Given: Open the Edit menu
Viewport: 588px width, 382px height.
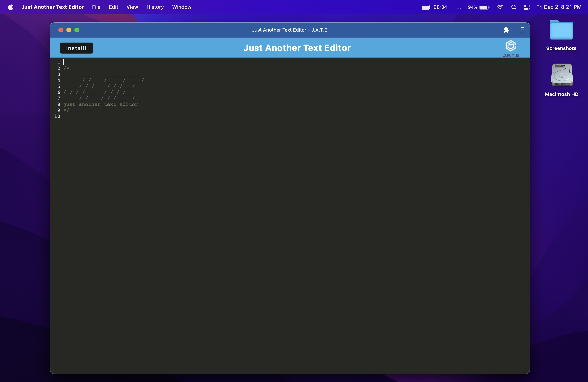Looking at the screenshot, I should [x=113, y=7].
